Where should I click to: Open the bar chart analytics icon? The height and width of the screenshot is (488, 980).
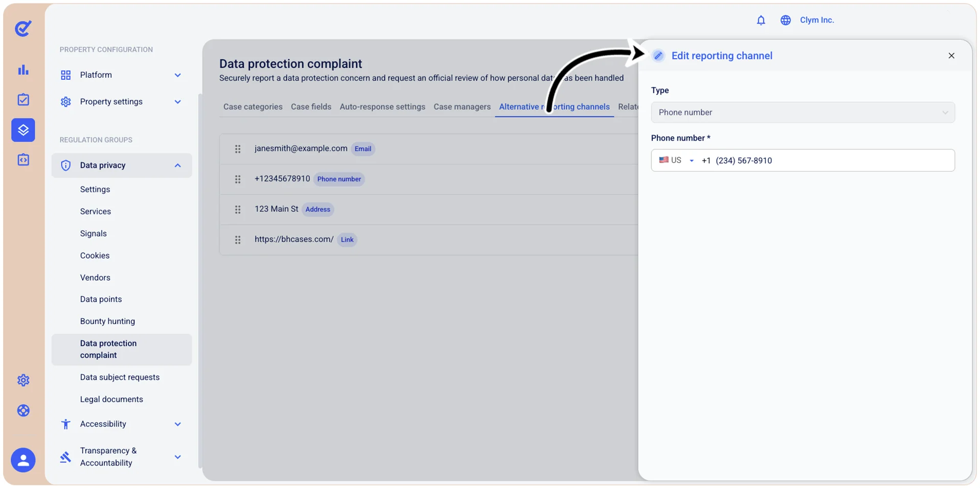click(24, 70)
